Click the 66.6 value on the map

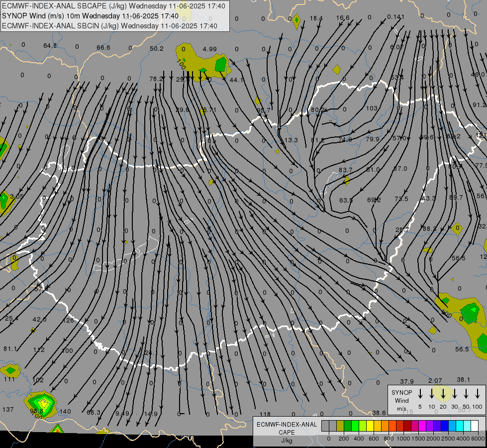[x=103, y=48]
